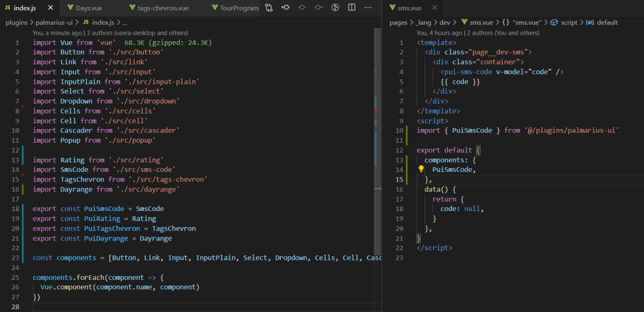This screenshot has width=644, height=312.
Task: Click 'components.forEach' on line 25
Action: [x=69, y=277]
